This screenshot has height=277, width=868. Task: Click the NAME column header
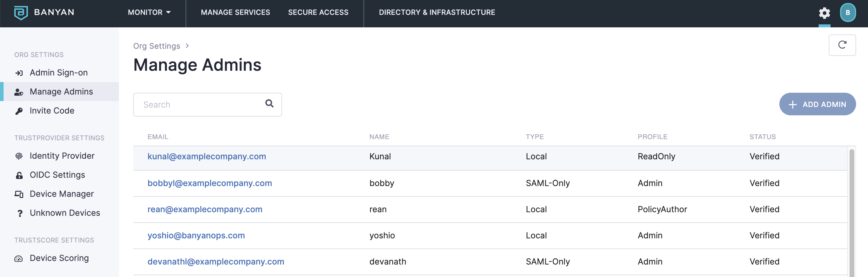click(x=379, y=137)
